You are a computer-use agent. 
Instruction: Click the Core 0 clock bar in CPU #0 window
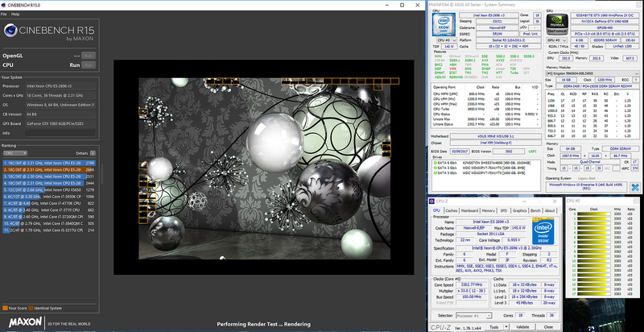pyautogui.click(x=593, y=214)
